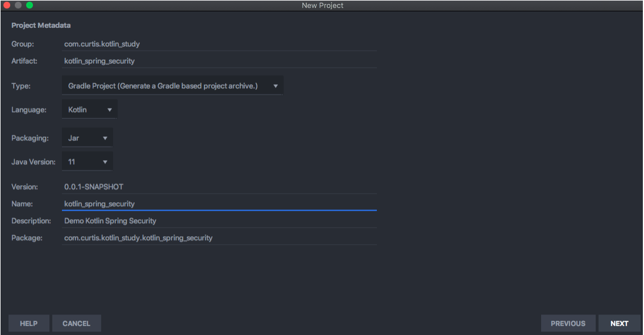Screen dimensions: 644x335
Task: Click the Type: label
Action: [x=21, y=86]
